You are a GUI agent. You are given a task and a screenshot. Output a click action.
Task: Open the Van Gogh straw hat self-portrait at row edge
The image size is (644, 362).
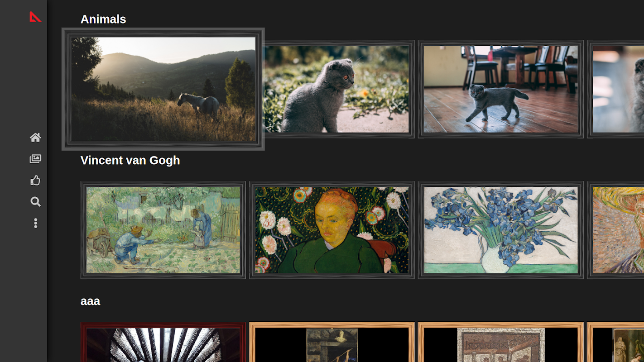point(616,230)
